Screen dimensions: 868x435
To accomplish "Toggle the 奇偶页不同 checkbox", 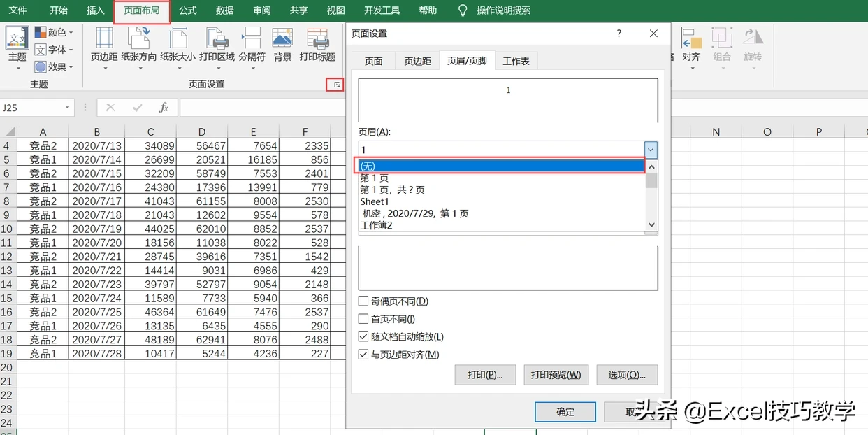I will click(363, 301).
